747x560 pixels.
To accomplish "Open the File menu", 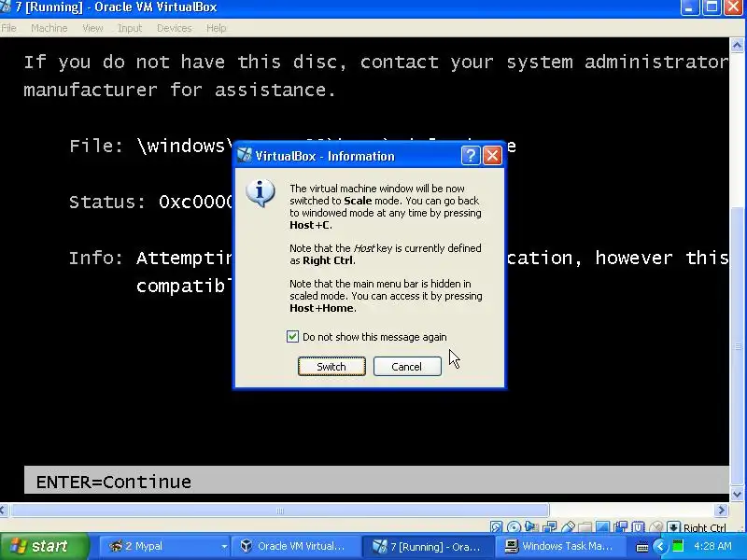I will point(8,28).
